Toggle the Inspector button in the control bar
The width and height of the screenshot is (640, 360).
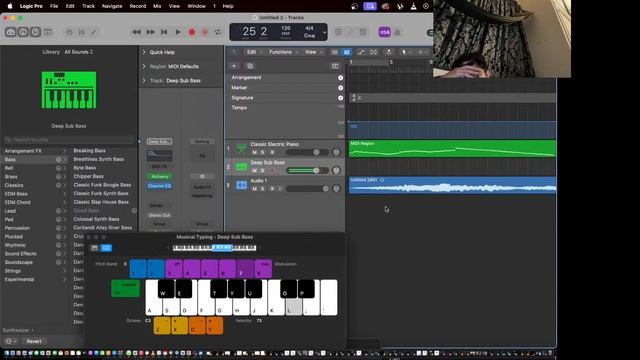tap(23, 32)
